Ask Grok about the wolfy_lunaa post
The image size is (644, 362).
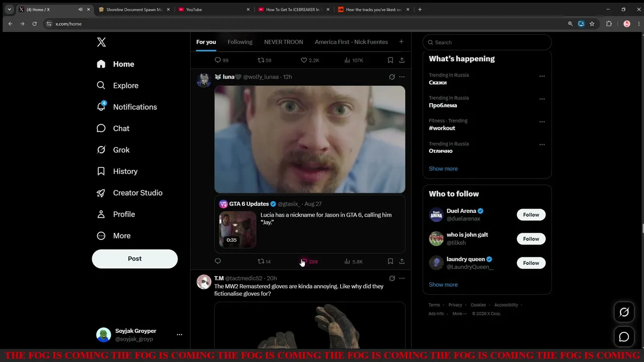pos(392,77)
